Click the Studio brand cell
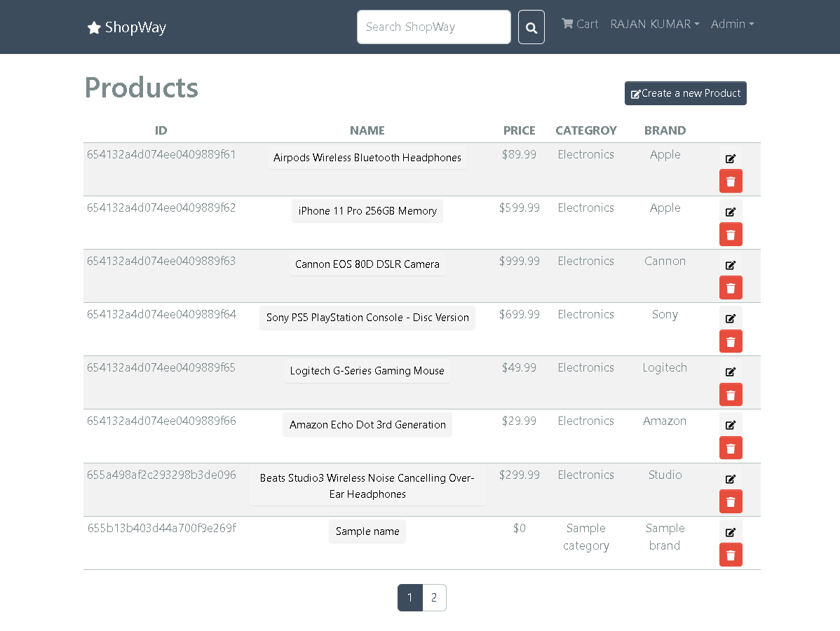 coord(665,475)
